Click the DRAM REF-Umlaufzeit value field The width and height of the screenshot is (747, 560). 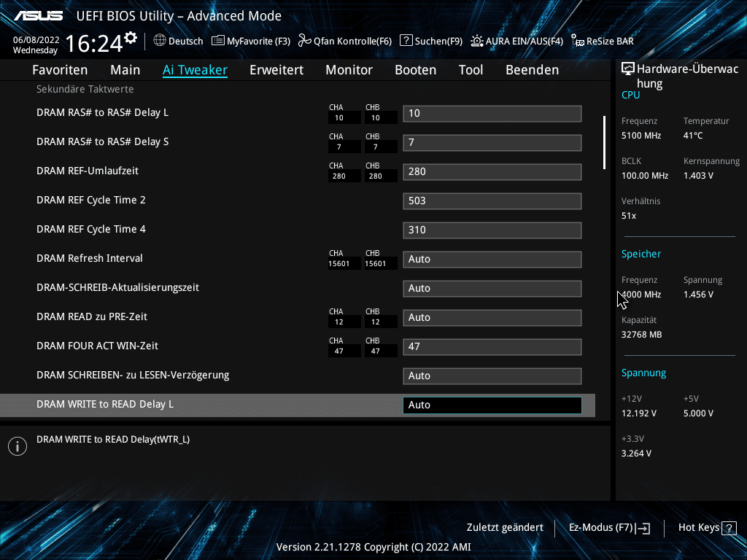tap(492, 172)
